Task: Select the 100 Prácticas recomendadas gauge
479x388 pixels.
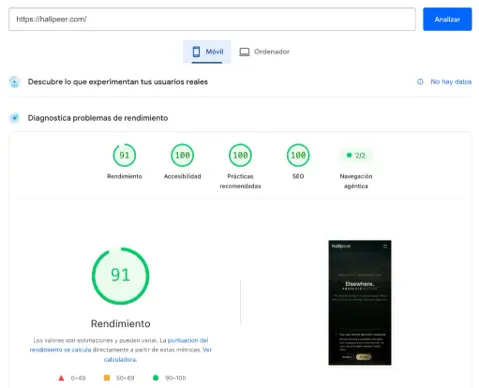Action: 240,155
